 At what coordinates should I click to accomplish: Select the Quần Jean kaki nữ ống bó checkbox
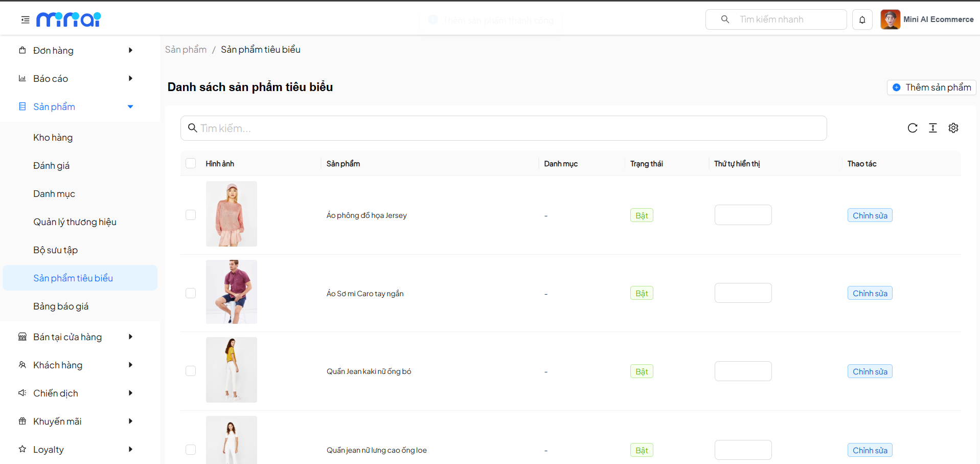pyautogui.click(x=191, y=371)
